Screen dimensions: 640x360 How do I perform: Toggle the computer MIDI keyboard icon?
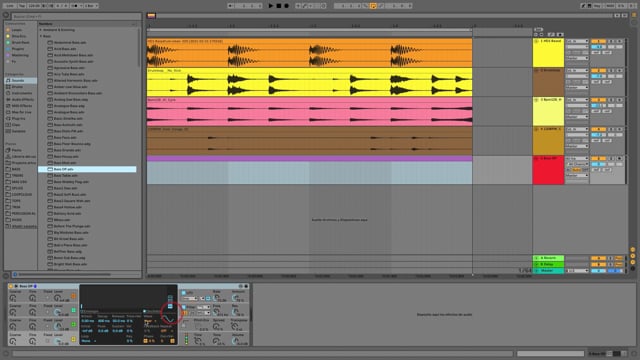pyautogui.click(x=589, y=6)
